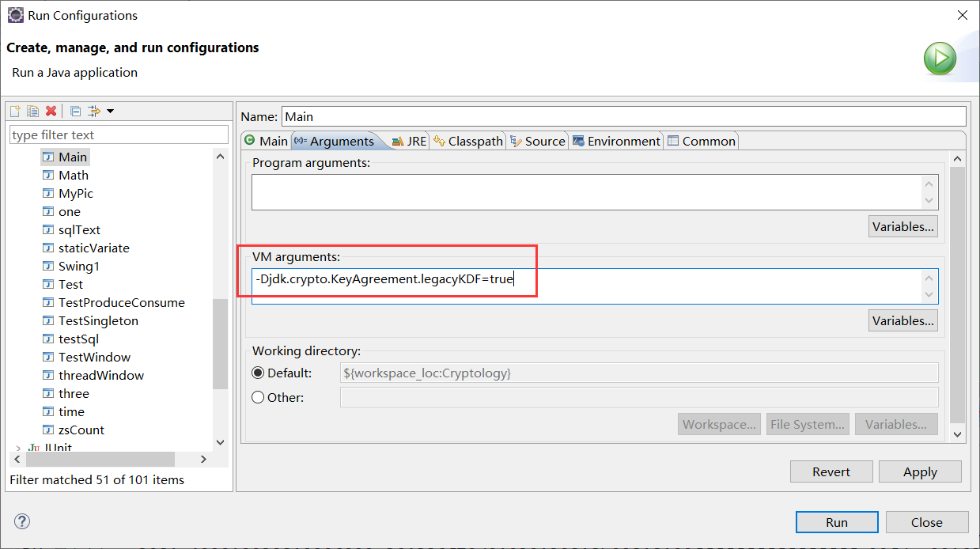Switch to the Classpath tab
The width and height of the screenshot is (980, 549).
pos(467,141)
